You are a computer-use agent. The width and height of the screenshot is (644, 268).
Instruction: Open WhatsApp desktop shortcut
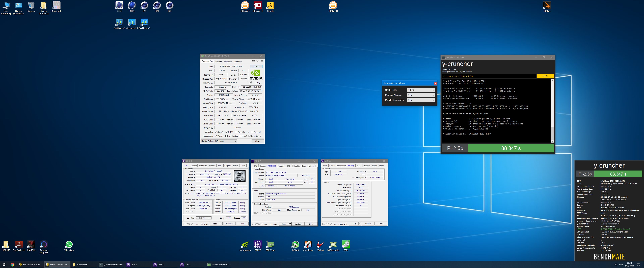tap(69, 246)
